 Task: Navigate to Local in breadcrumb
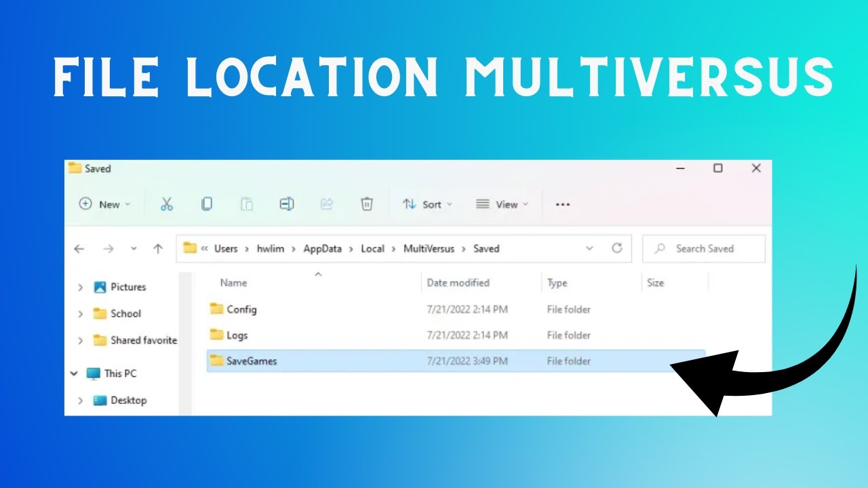point(372,249)
